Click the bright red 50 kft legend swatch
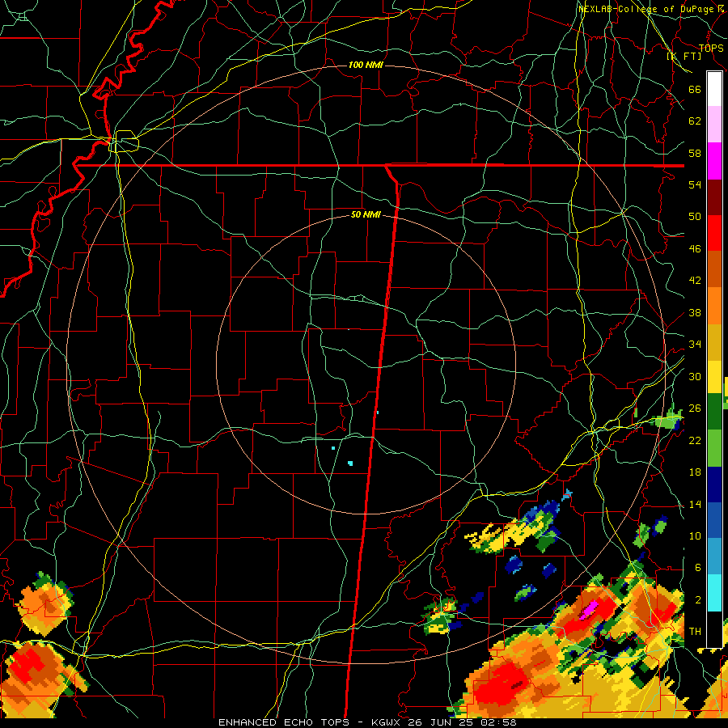Screen dimensions: 728x728 tap(714, 233)
